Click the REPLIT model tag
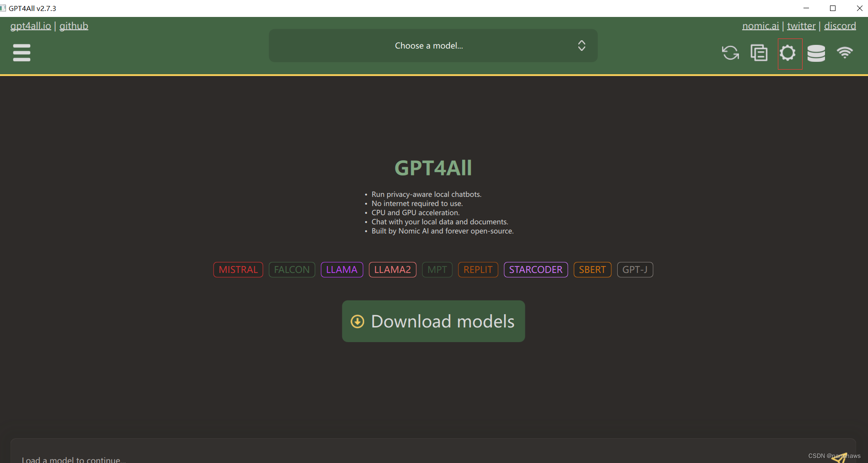This screenshot has width=868, height=463. (478, 270)
